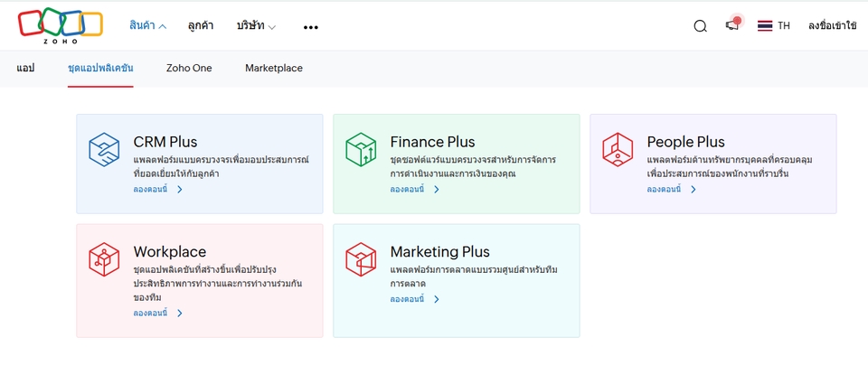Expand the บริษัท company dropdown
Viewport: 868px width, 384px height.
(x=256, y=25)
